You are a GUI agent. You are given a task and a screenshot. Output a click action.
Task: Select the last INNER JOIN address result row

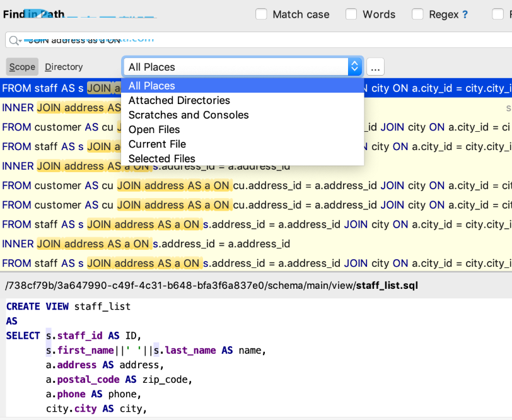[x=256, y=244]
